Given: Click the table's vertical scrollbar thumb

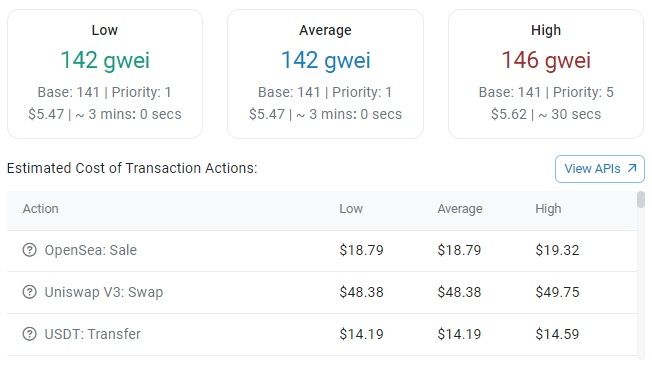Looking at the screenshot, I should [x=641, y=200].
